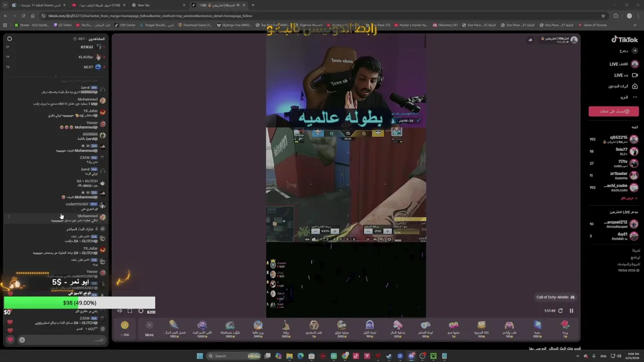The image size is (644, 362).
Task: Send the controller gift priced 100
Action: pos(426,328)
